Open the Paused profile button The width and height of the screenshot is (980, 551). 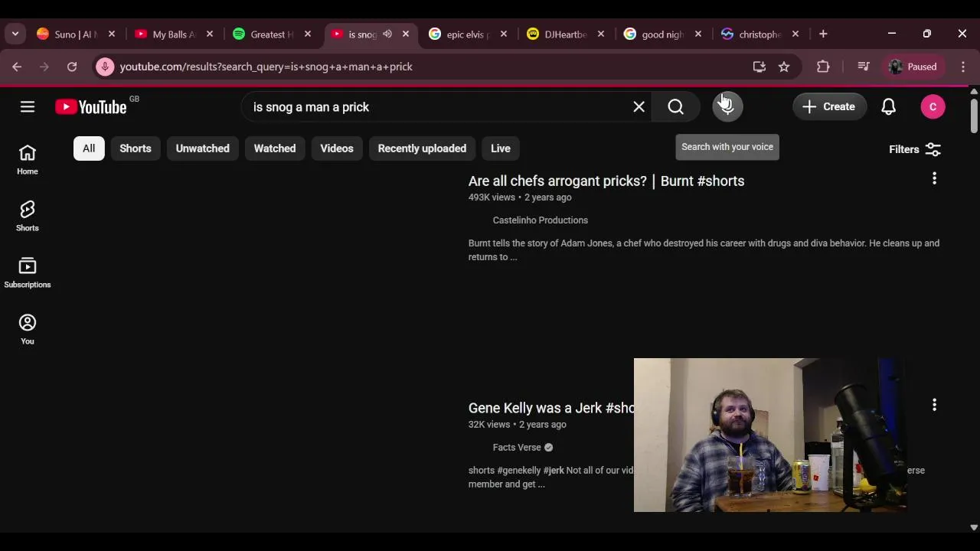pos(913,67)
